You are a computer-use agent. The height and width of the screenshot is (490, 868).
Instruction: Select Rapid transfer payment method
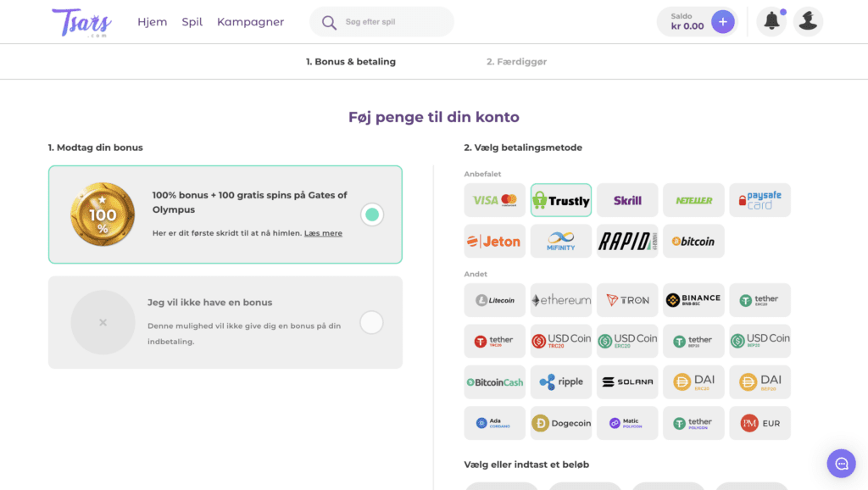627,241
